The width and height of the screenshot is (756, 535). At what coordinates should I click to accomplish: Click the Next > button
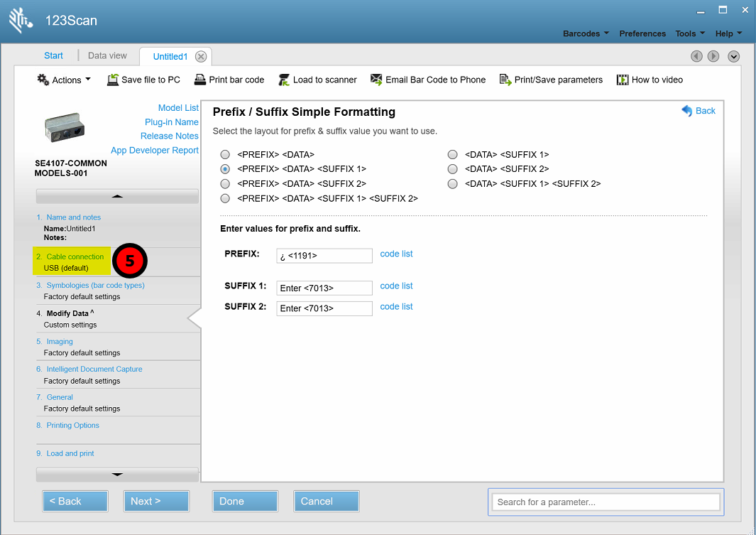[x=156, y=501]
